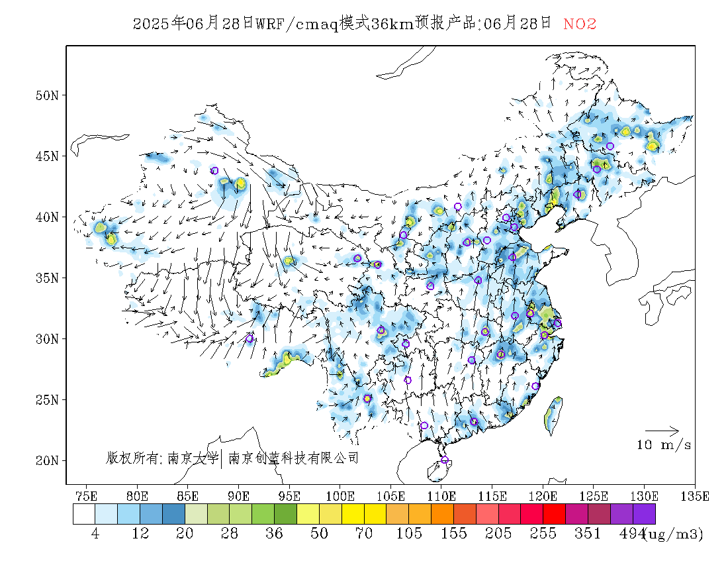Click the 35N latitude label
This screenshot has height=563, width=728.
coord(47,278)
